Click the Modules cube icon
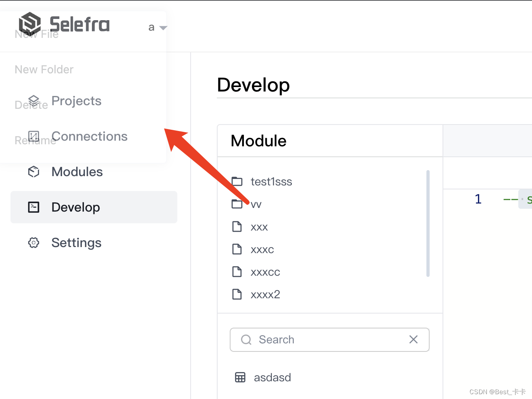This screenshot has height=399, width=532. tap(34, 172)
